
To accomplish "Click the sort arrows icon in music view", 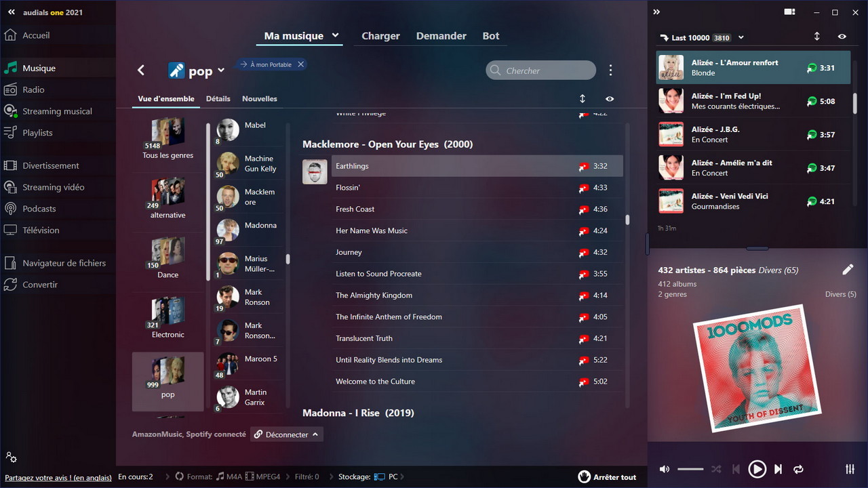I will tap(583, 99).
